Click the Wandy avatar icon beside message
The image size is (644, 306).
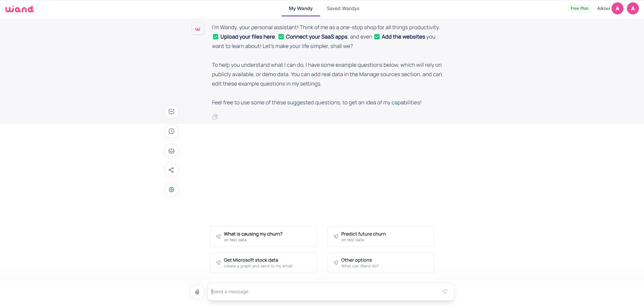[x=198, y=29]
